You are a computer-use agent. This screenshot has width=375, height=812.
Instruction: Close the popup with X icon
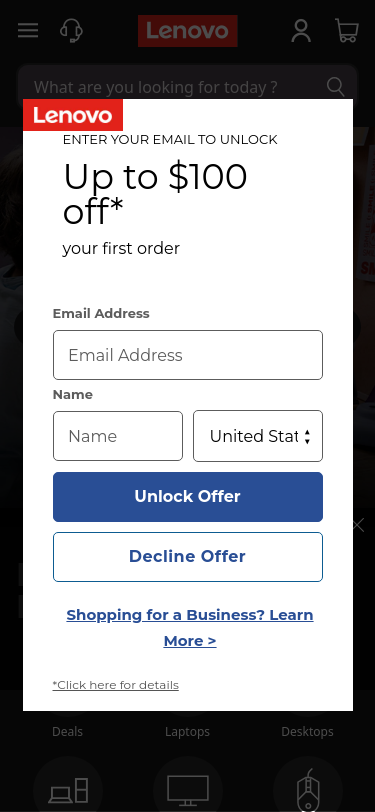(x=358, y=526)
